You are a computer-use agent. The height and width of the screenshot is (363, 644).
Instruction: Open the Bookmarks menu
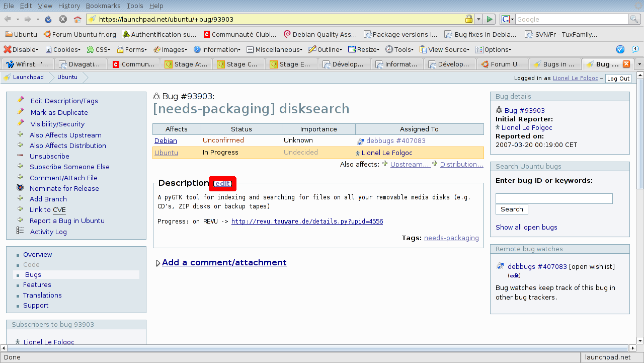(103, 6)
